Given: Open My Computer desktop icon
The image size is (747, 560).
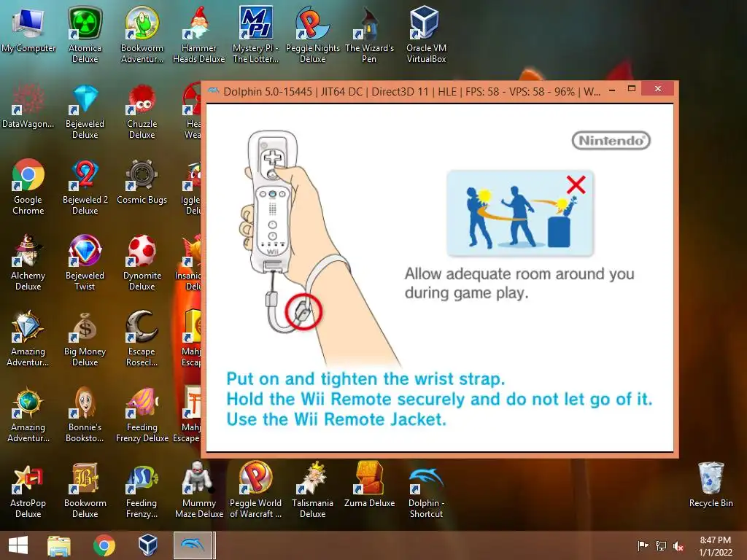Looking at the screenshot, I should (28, 30).
